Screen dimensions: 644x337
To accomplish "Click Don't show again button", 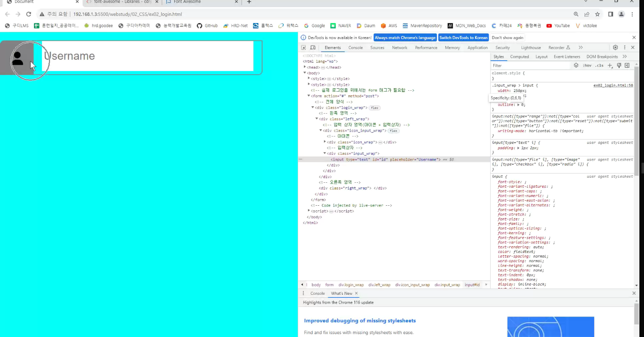I will pyautogui.click(x=507, y=38).
